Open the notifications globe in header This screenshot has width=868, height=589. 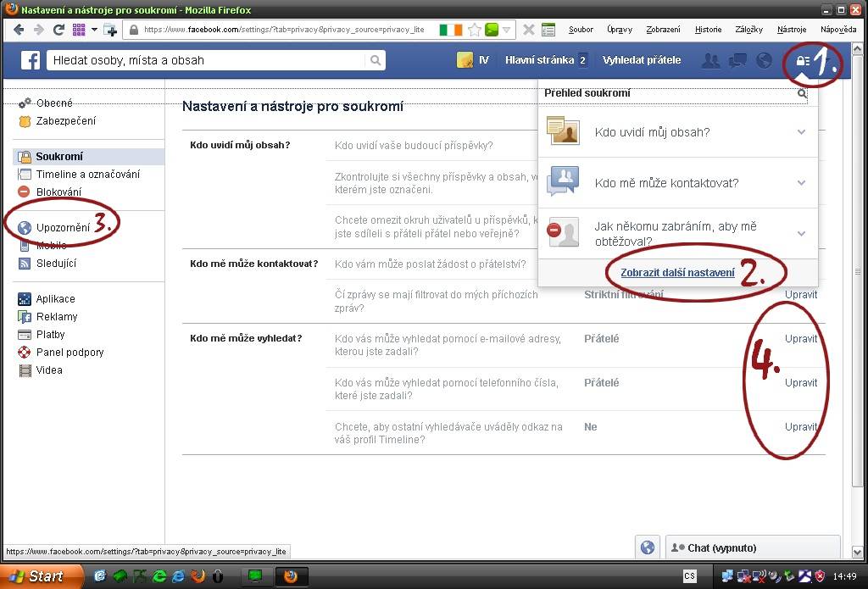click(x=764, y=60)
